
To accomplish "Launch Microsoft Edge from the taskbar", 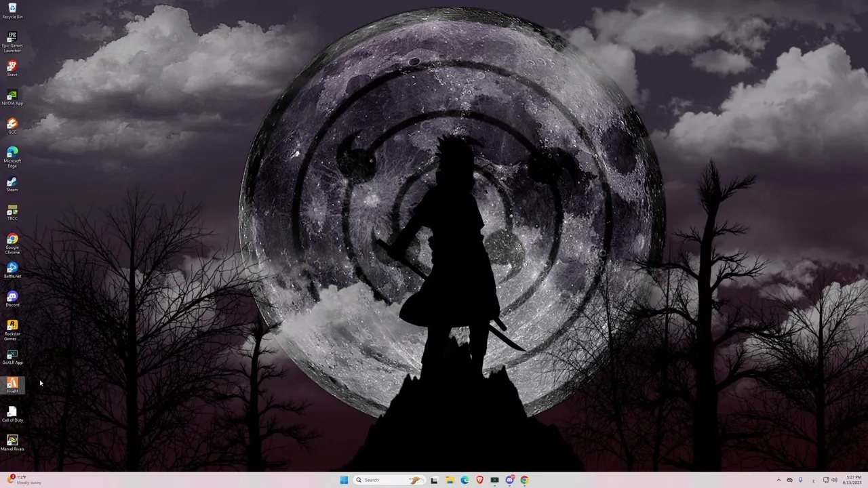I will point(465,480).
